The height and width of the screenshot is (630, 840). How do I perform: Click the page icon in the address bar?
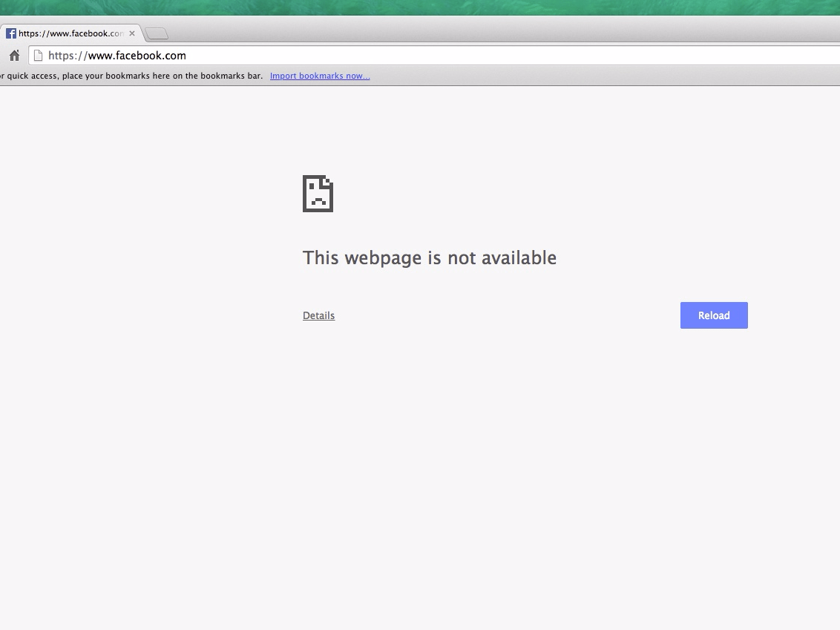[38, 55]
